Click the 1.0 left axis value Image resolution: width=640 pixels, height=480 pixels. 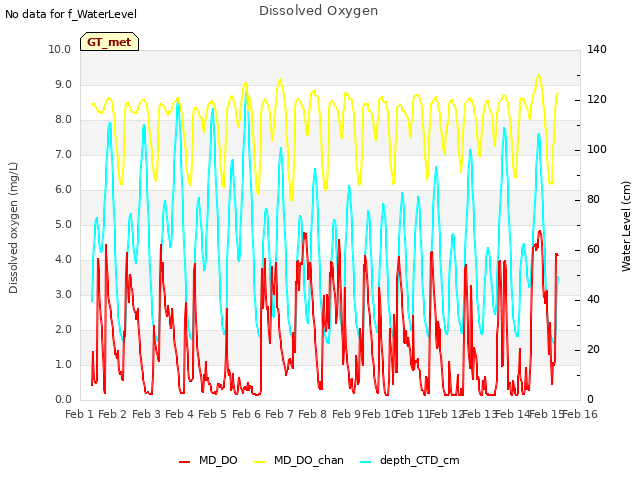[x=63, y=364]
